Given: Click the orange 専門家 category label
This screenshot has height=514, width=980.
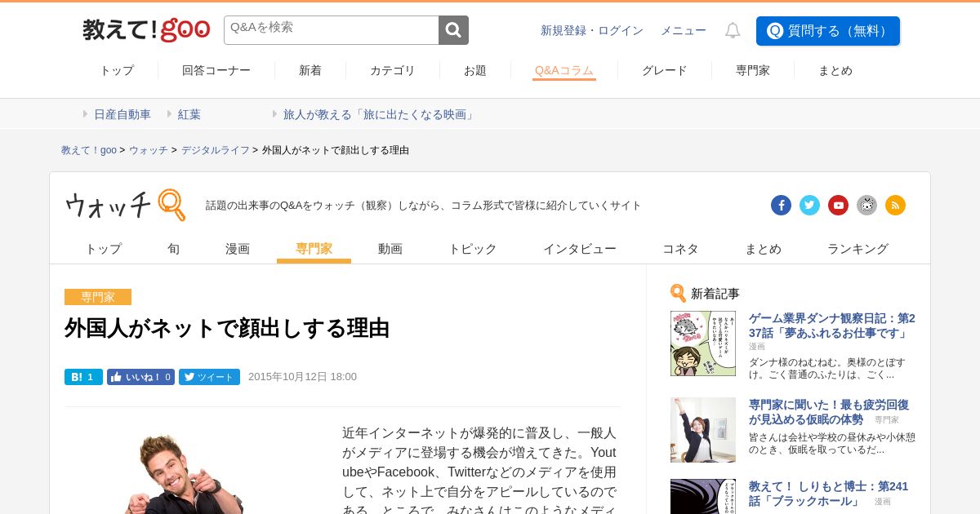Looking at the screenshot, I should coord(98,297).
